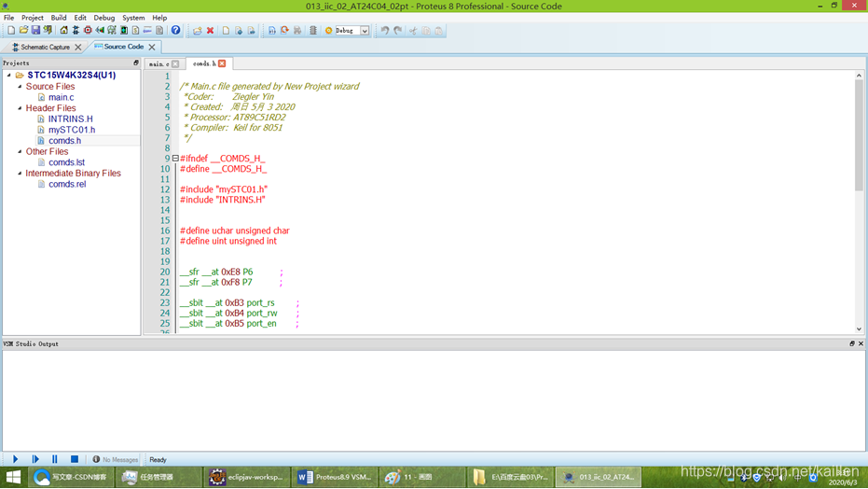868x489 pixels.
Task: Close the VSM Studio Output panel
Action: (x=861, y=344)
